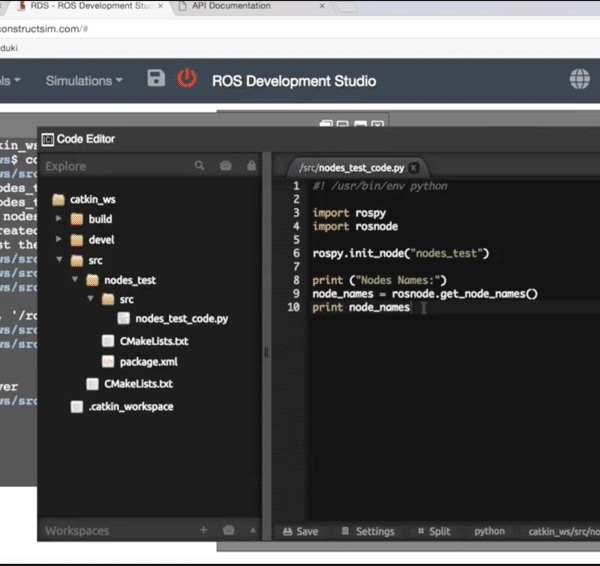Image resolution: width=600 pixels, height=566 pixels.
Task: Open editor Settings in the footer
Action: (368, 532)
